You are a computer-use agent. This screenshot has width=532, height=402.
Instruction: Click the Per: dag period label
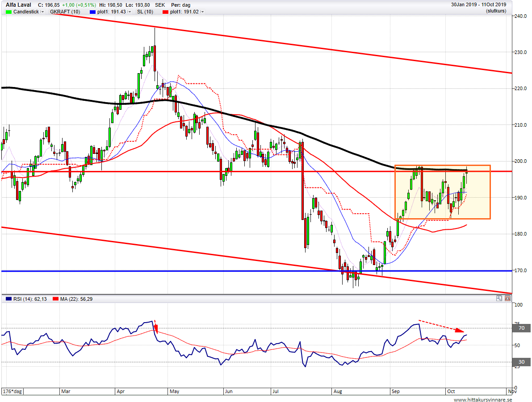(180, 5)
